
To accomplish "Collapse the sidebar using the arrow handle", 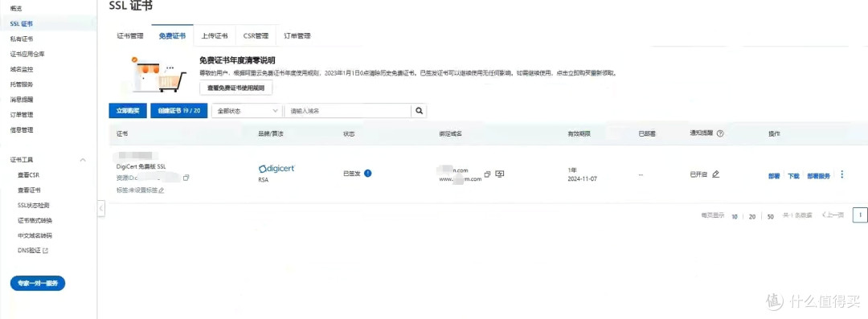I will coord(101,208).
